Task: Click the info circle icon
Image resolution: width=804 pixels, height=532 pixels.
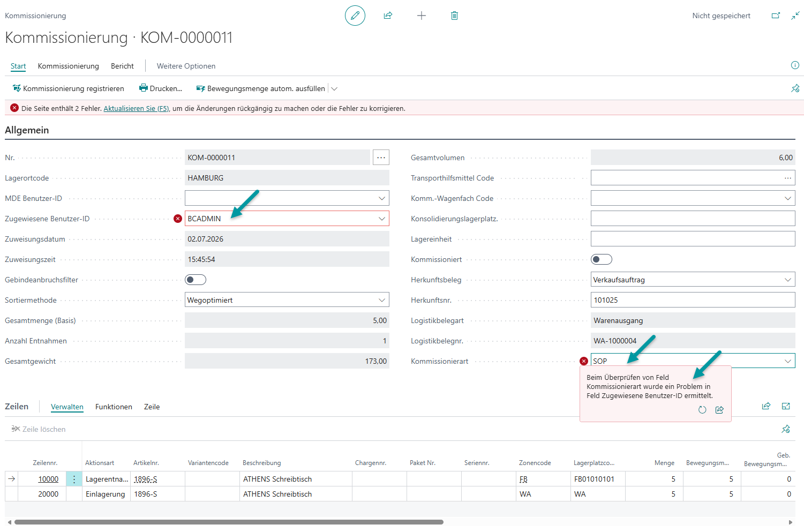Action: [x=795, y=65]
